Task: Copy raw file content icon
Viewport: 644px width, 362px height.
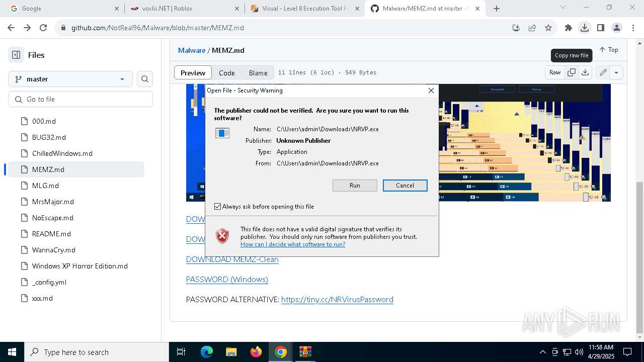Action: (572, 72)
